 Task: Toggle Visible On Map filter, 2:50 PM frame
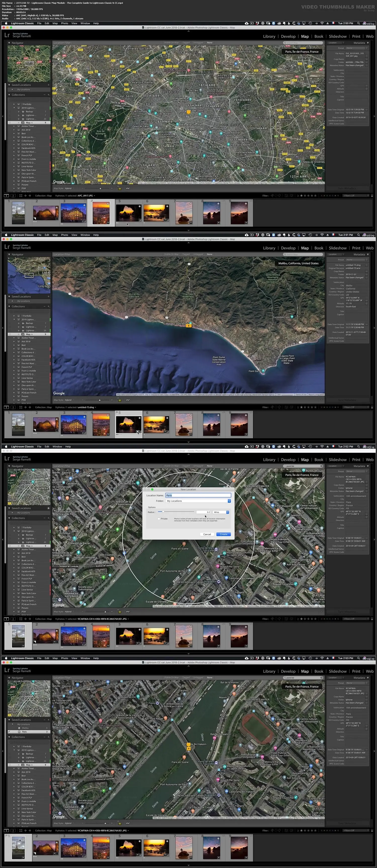(171, 43)
